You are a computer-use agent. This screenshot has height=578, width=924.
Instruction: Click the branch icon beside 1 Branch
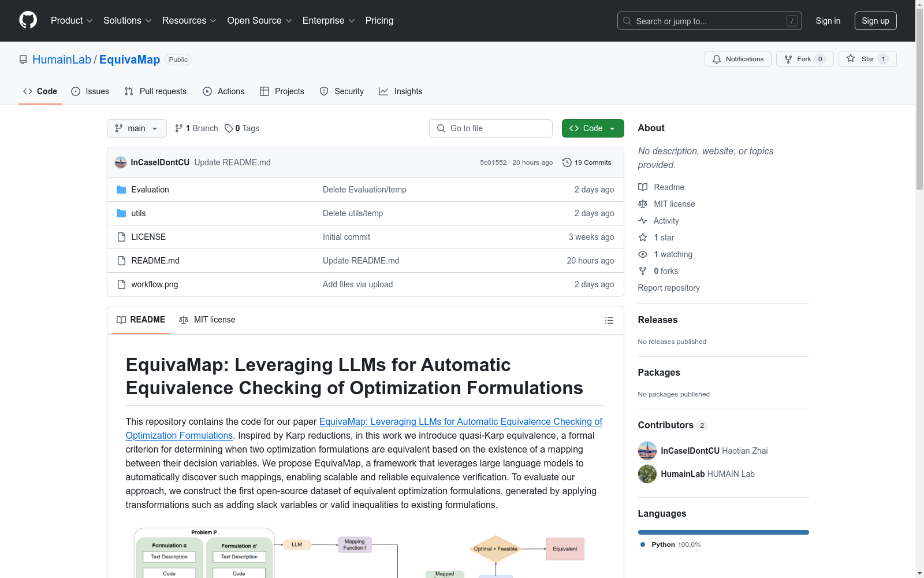click(x=179, y=128)
